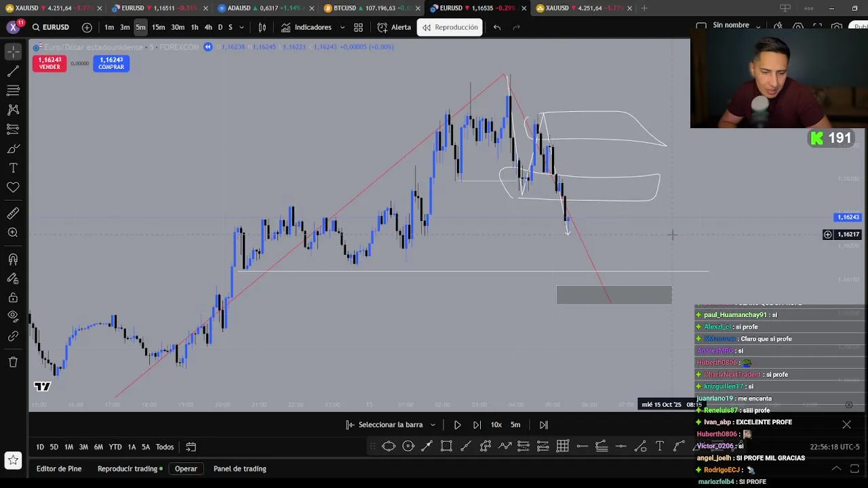The height and width of the screenshot is (488, 868).
Task: Select the brush drawing tool
Action: click(x=13, y=148)
